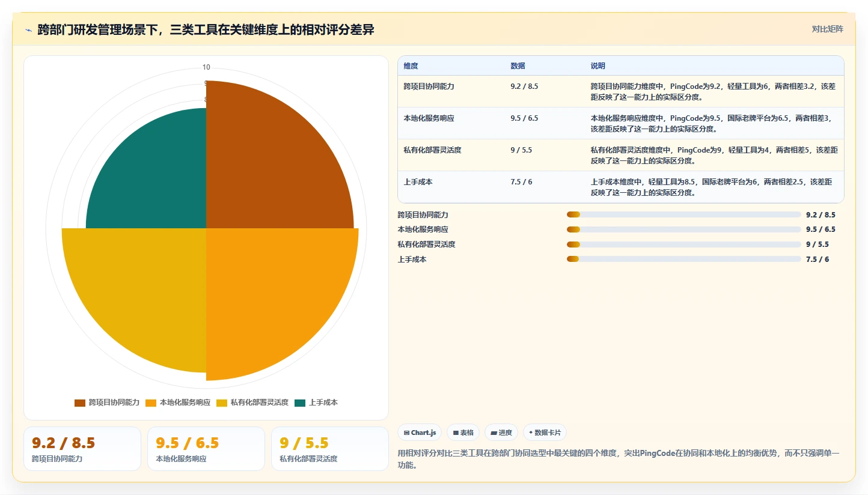This screenshot has width=868, height=495.
Task: Click the description mentioning 两者相差3.2
Action: coord(714,91)
